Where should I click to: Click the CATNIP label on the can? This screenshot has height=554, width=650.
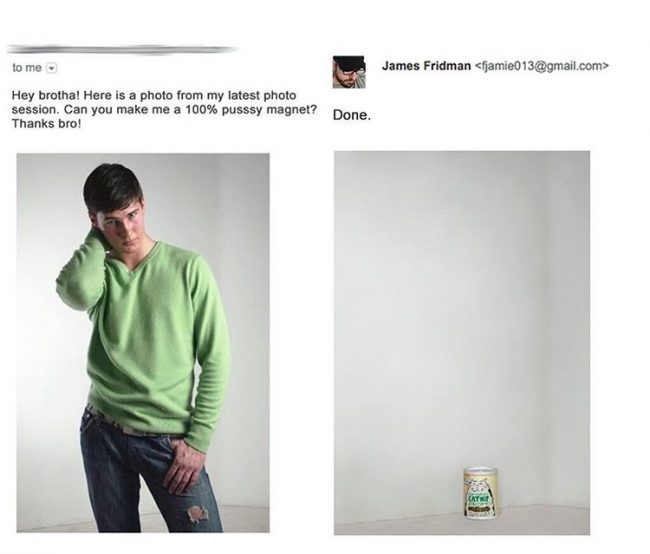pos(480,497)
